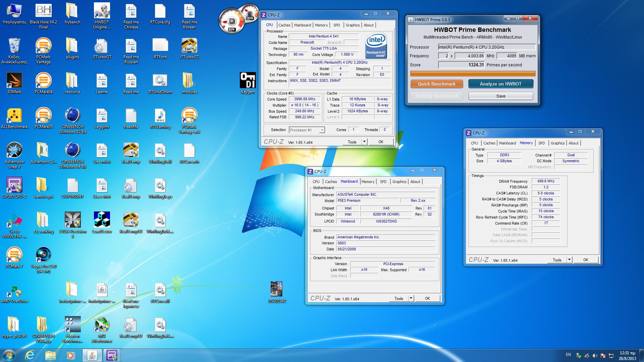The width and height of the screenshot is (644, 362).
Task: Select Mainboard tab in Memory CPU-Z window
Action: [x=507, y=143]
